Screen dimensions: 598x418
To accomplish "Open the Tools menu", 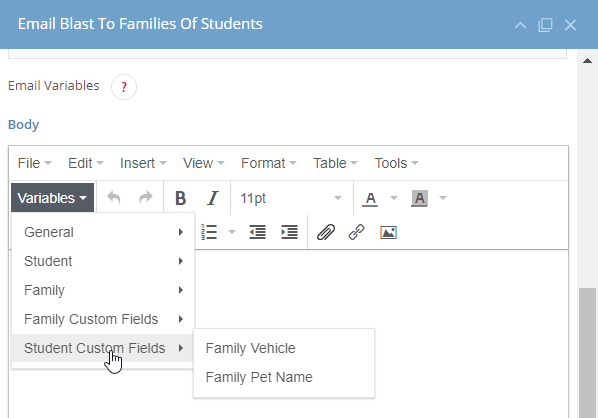I will (396, 163).
